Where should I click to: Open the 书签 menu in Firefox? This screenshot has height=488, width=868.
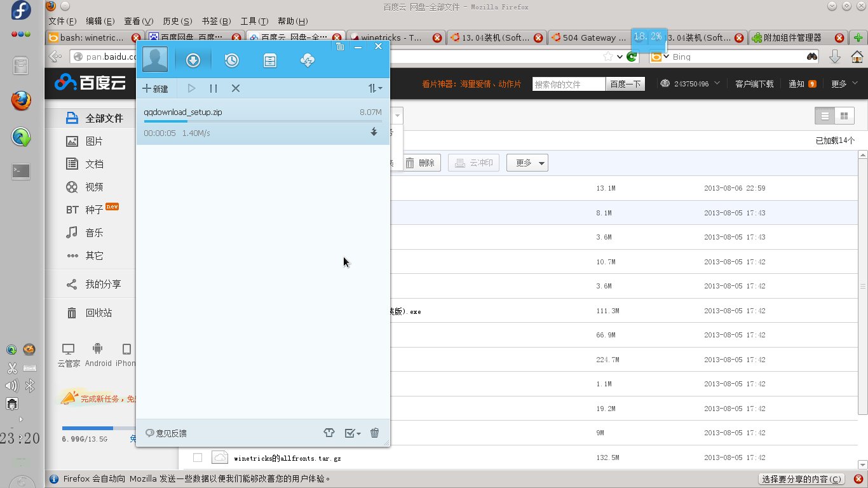[x=216, y=21]
